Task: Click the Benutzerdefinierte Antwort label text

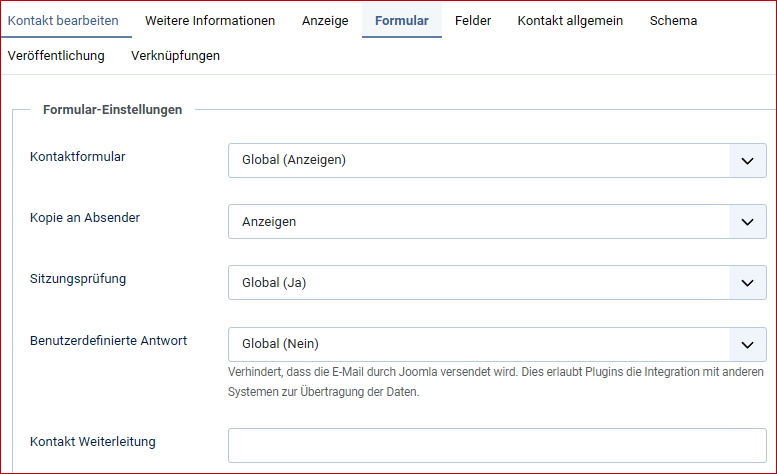Action: (x=108, y=340)
